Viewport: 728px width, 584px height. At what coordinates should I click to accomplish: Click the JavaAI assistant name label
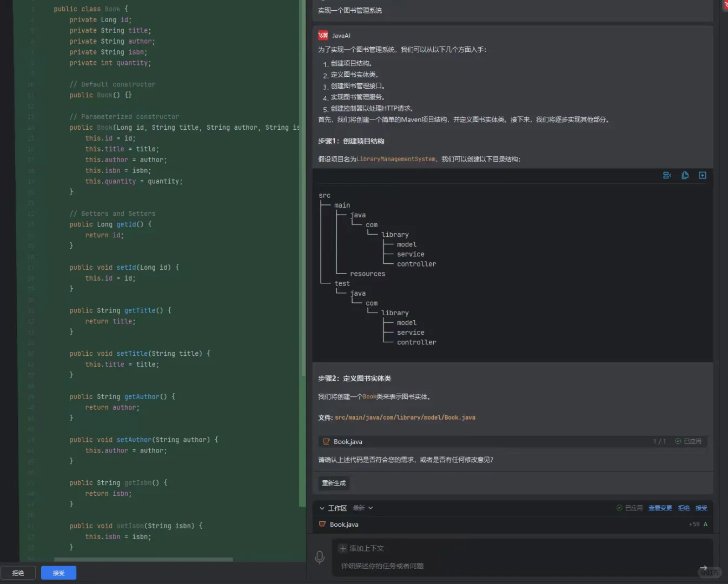coord(341,36)
